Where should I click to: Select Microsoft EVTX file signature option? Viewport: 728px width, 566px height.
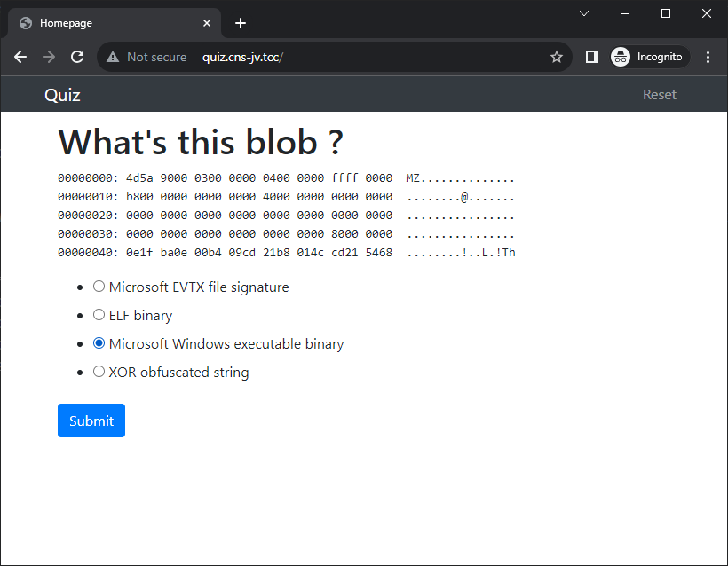[99, 287]
